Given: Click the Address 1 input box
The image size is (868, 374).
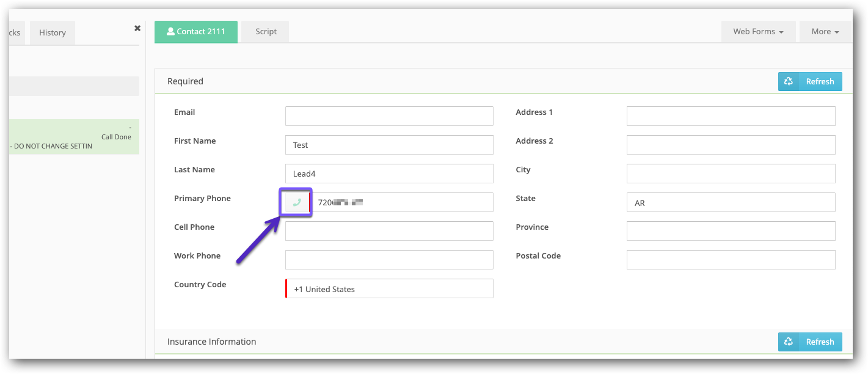Looking at the screenshot, I should tap(731, 116).
